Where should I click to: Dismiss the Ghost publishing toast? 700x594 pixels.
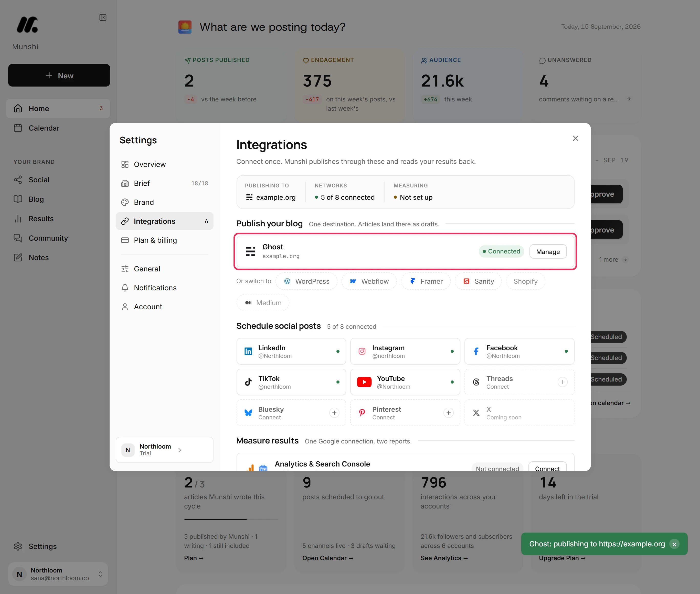coord(674,544)
